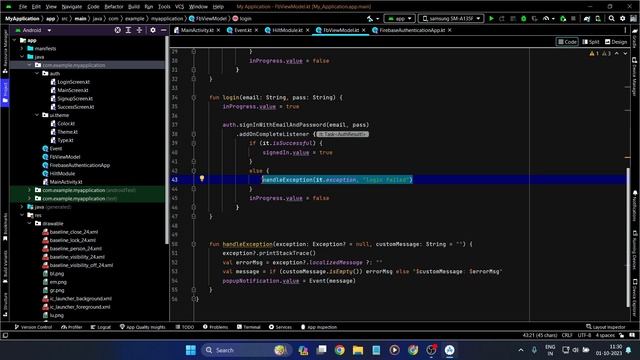Click the project tree vertical scrollbar
Screen dimensions: 640x360
point(167,140)
